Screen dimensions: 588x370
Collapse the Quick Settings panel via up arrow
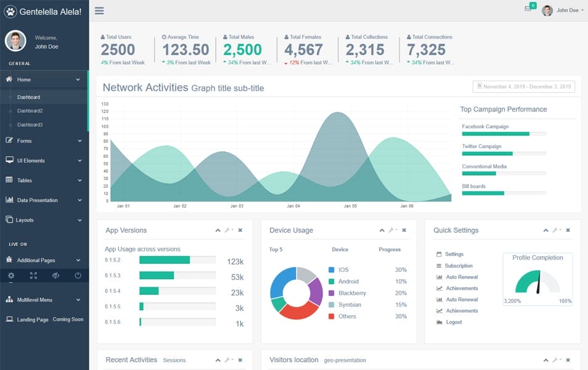545,230
